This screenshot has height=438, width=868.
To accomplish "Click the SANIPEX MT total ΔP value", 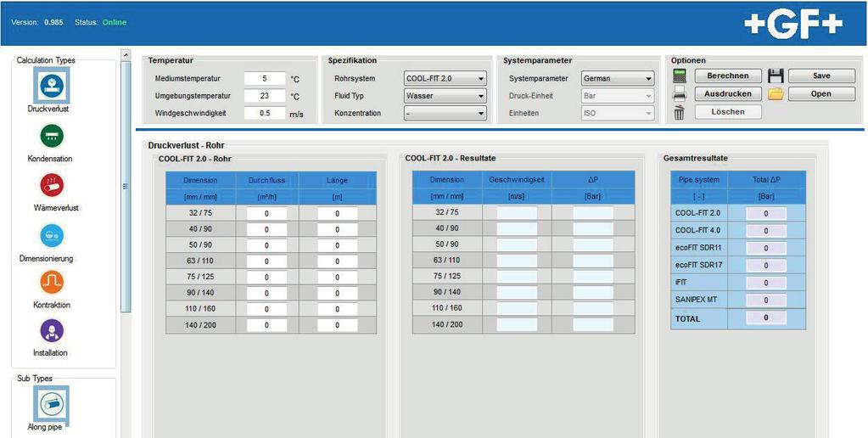I will [766, 300].
